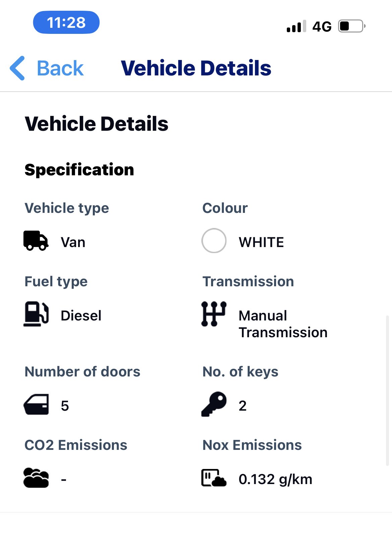392x534 pixels.
Task: Click the Transmission label text
Action: click(x=248, y=282)
